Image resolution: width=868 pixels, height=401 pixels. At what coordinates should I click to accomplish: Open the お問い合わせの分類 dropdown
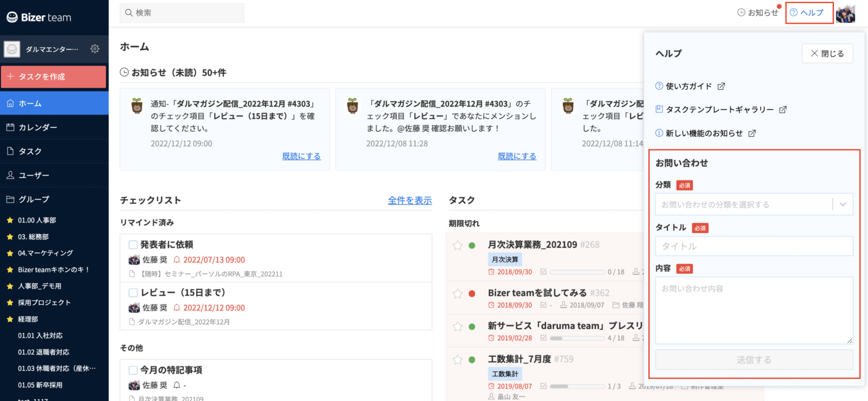(754, 204)
